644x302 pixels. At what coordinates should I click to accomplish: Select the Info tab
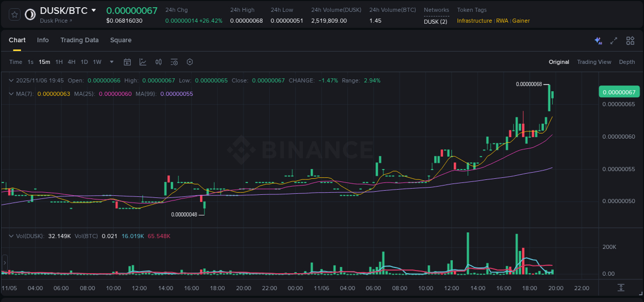[x=43, y=40]
